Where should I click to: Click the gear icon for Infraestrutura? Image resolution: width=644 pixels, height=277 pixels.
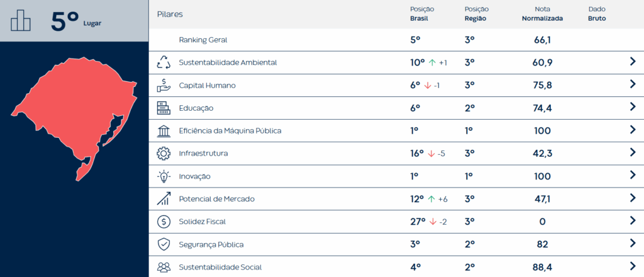coord(164,153)
